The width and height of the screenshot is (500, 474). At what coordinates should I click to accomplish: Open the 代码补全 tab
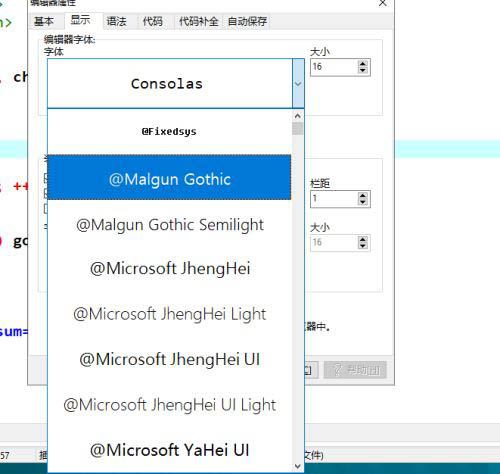point(199,21)
